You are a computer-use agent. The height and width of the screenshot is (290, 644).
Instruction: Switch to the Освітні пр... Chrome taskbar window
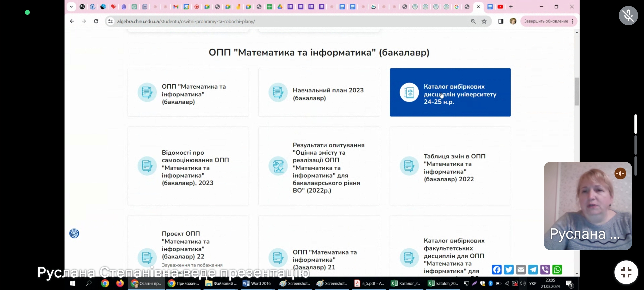pyautogui.click(x=146, y=283)
